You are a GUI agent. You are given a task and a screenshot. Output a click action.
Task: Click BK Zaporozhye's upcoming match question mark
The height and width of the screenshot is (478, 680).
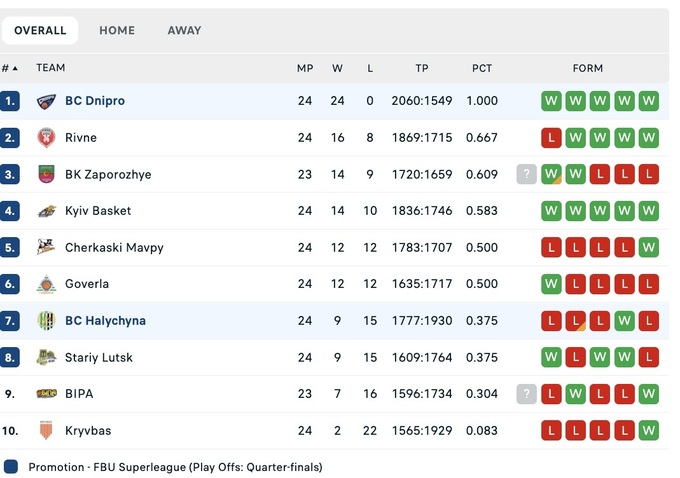527,174
